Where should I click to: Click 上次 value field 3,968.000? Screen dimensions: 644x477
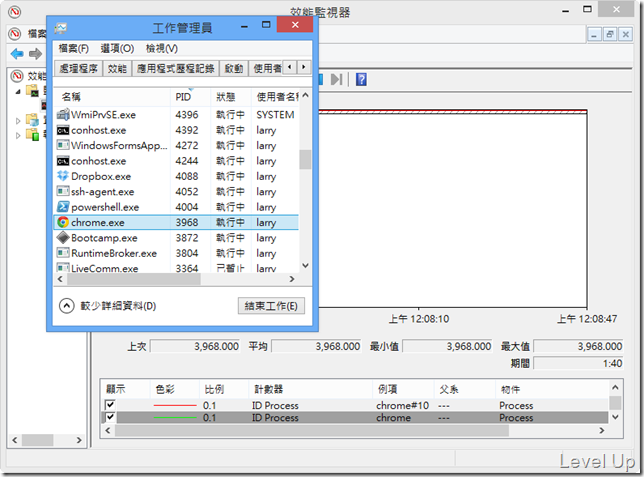pyautogui.click(x=196, y=346)
